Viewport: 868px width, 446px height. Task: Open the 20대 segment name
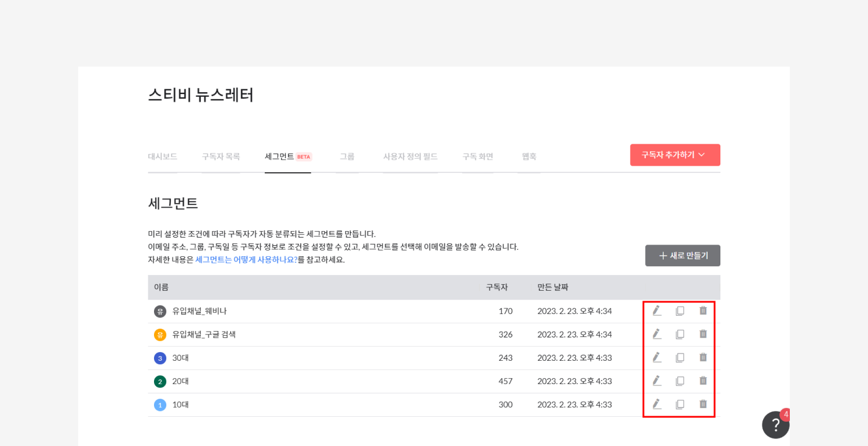[x=180, y=381]
